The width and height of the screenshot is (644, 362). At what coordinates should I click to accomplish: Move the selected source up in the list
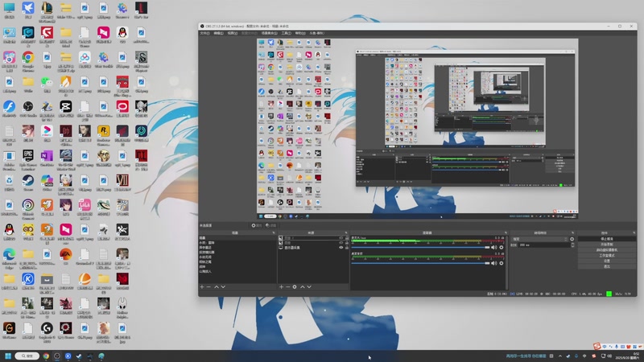(303, 287)
